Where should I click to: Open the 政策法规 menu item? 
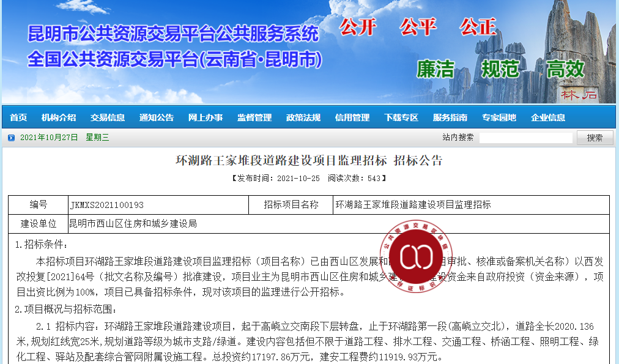pos(303,118)
